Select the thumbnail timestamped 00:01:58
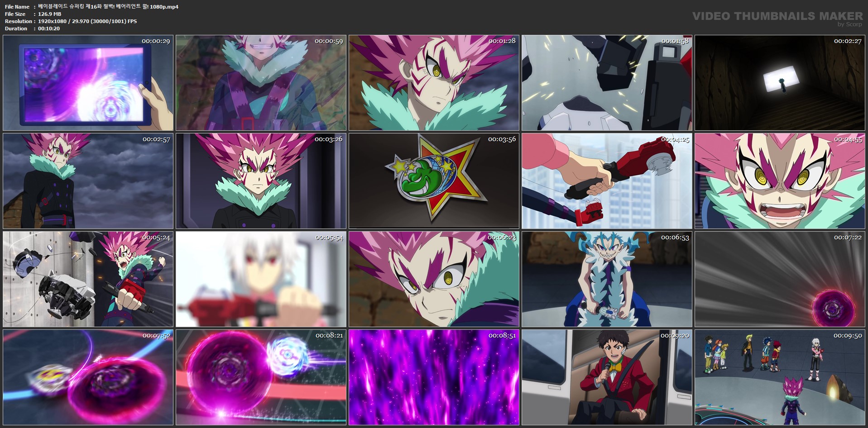 607,83
